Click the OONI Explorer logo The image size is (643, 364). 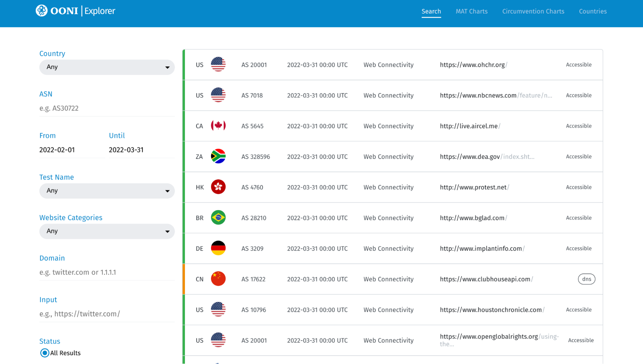coord(75,11)
